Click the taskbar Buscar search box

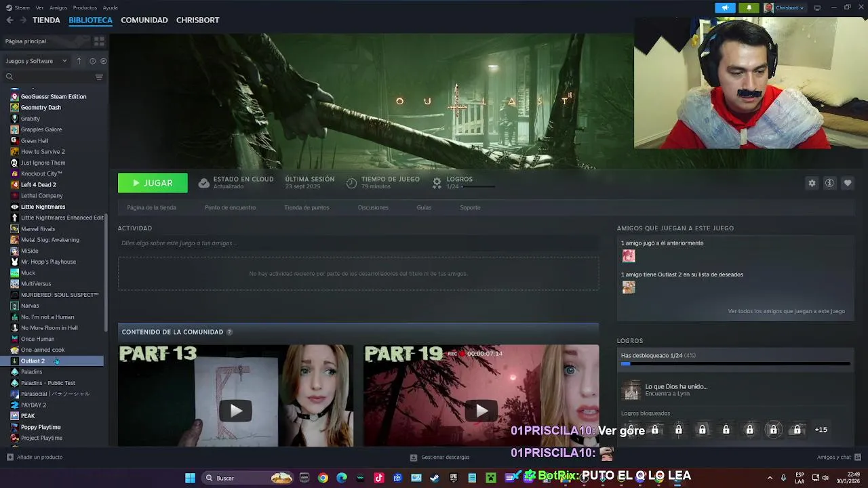pyautogui.click(x=248, y=478)
